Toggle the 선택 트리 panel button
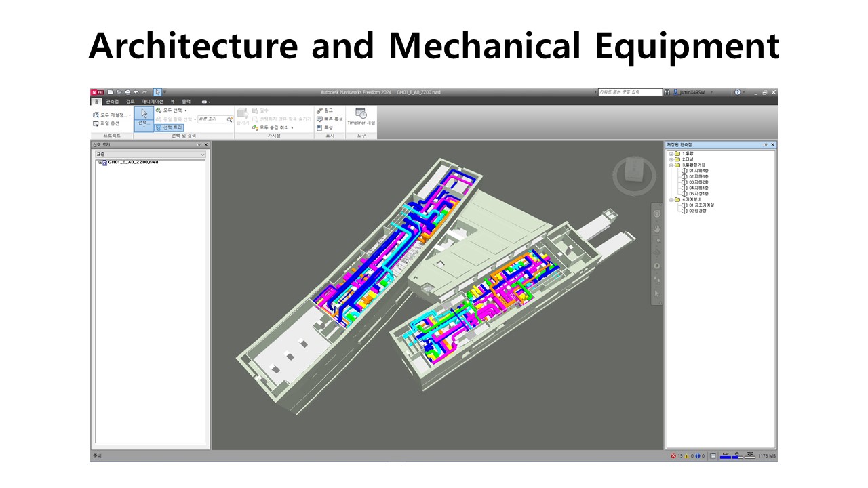This screenshot has width=868, height=488. [x=169, y=127]
